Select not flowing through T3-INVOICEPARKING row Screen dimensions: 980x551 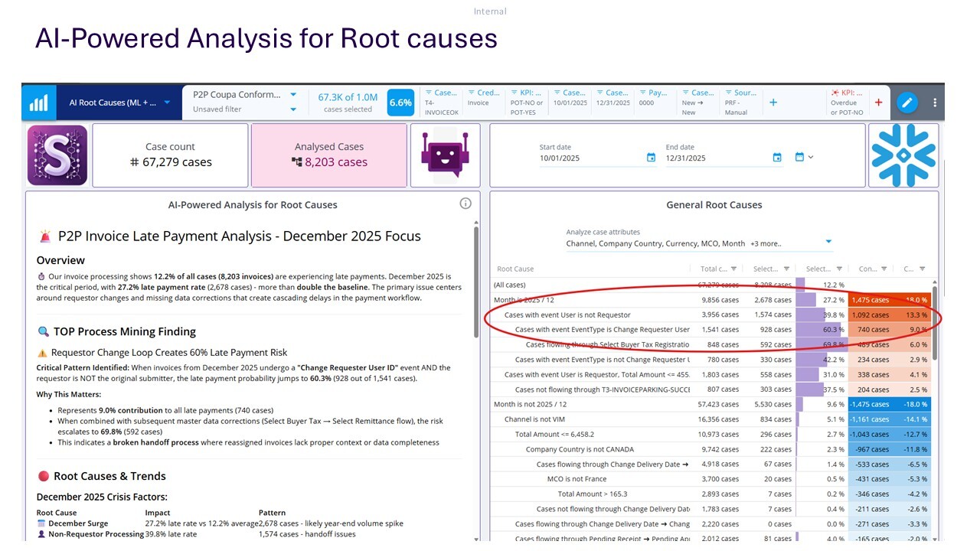pyautogui.click(x=711, y=390)
